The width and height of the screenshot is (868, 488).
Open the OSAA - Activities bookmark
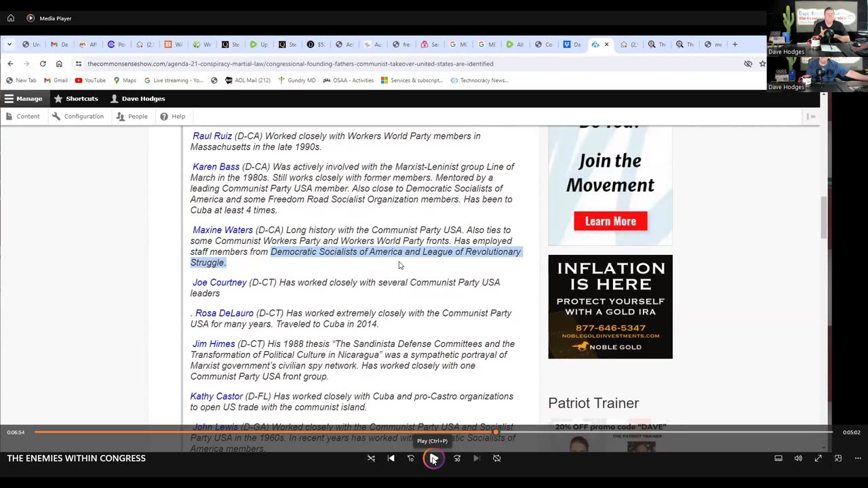click(349, 80)
